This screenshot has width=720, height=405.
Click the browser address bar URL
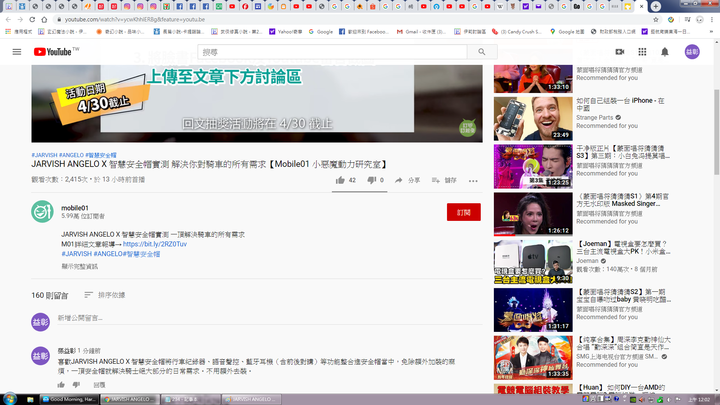coord(135,20)
